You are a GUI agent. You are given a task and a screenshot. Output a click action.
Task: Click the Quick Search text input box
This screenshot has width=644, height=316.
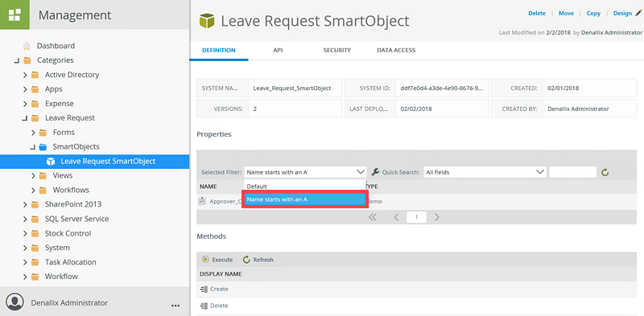click(572, 172)
